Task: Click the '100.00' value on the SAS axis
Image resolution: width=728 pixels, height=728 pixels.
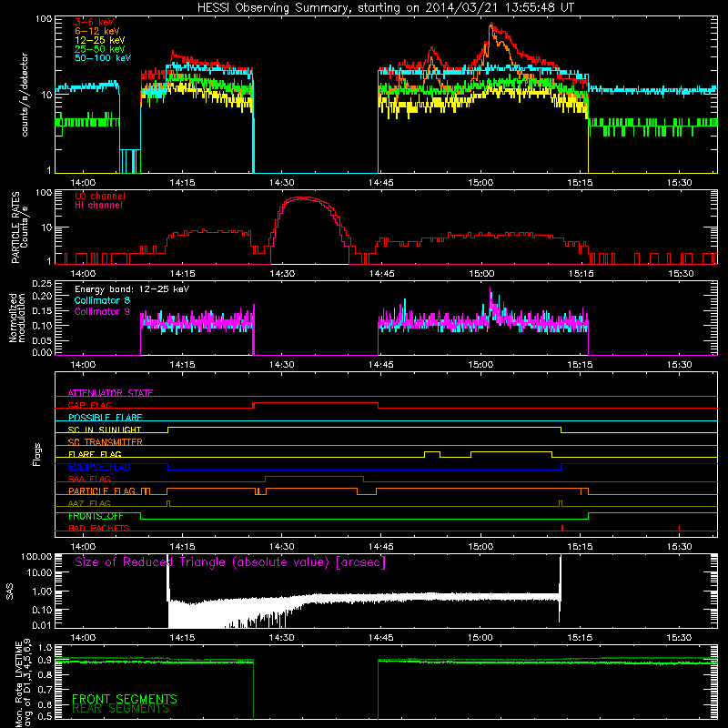Action: click(x=36, y=557)
